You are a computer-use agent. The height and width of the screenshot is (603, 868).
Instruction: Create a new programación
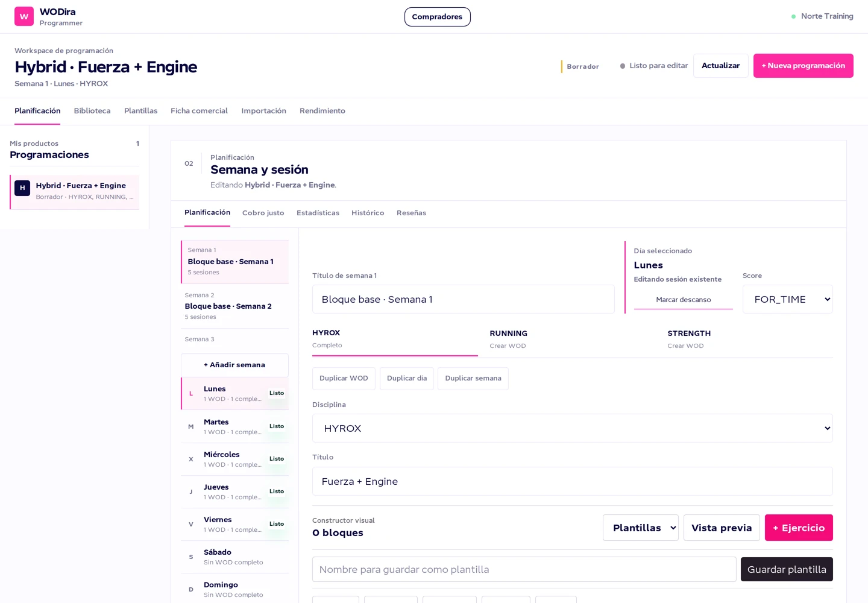(x=803, y=66)
